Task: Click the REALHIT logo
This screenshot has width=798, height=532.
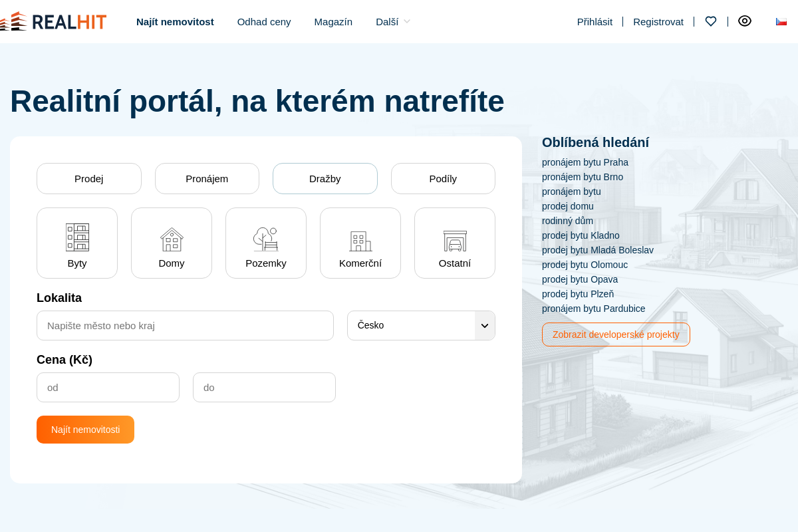Action: pos(53,21)
